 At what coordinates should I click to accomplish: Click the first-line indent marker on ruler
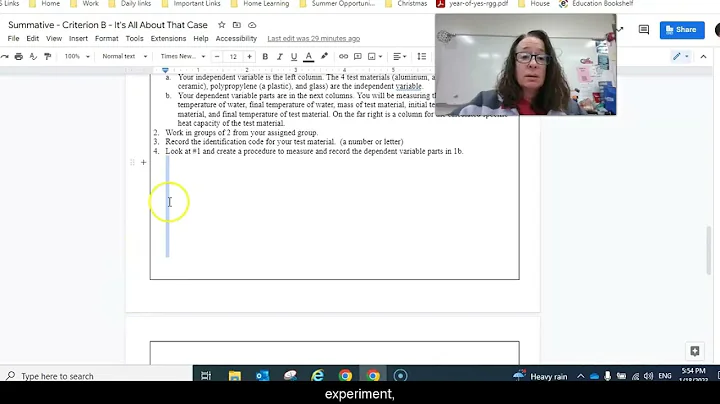(165, 69)
